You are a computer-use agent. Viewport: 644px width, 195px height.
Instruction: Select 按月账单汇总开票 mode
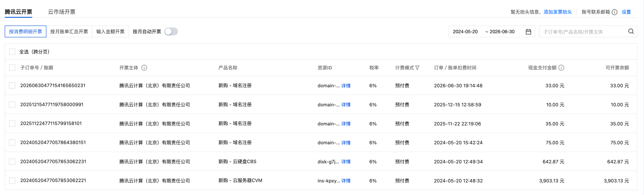[x=69, y=31]
